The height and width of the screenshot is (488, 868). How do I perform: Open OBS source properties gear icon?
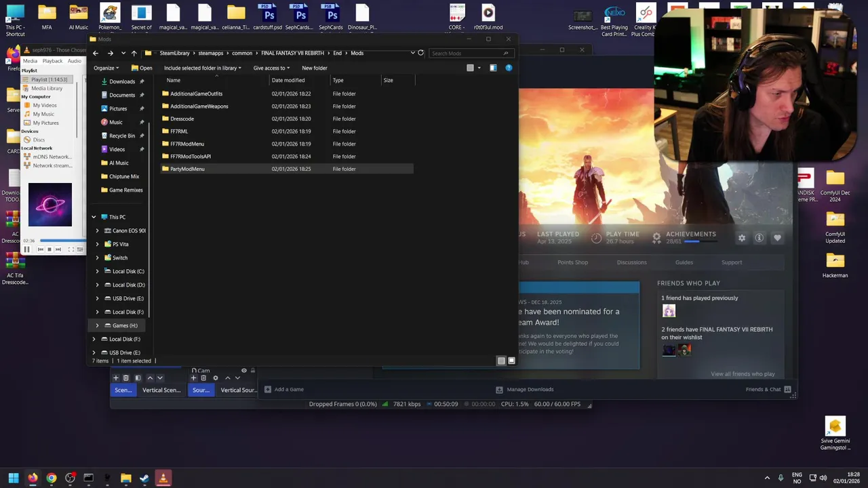(216, 378)
